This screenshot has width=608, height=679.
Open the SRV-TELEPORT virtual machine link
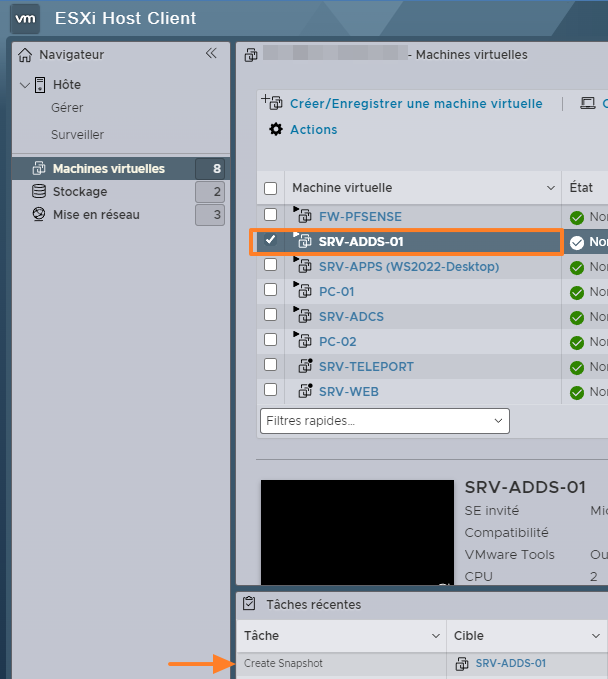[366, 367]
